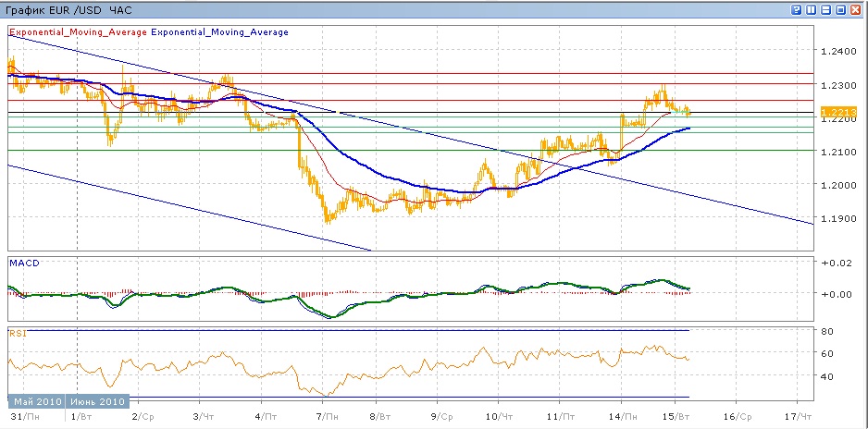Click the vertical split layout icon
The height and width of the screenshot is (429, 868).
(812, 9)
